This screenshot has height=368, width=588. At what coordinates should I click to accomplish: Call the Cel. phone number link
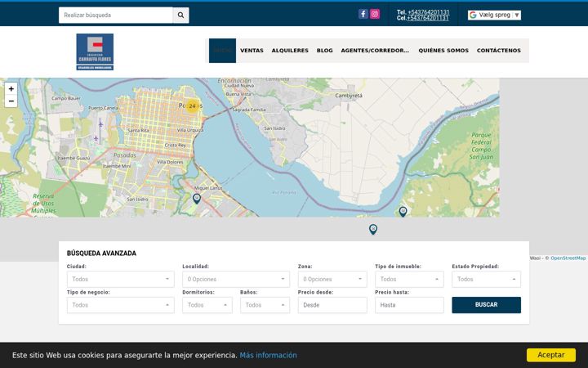click(x=427, y=18)
